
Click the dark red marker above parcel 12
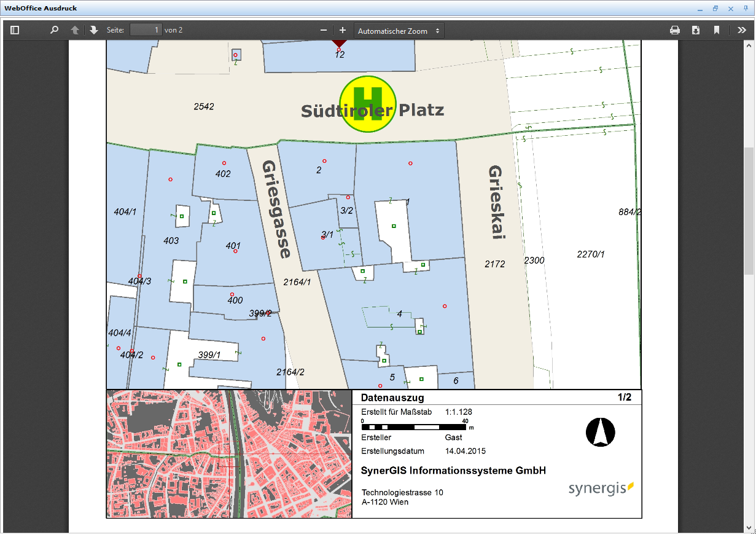click(x=338, y=43)
